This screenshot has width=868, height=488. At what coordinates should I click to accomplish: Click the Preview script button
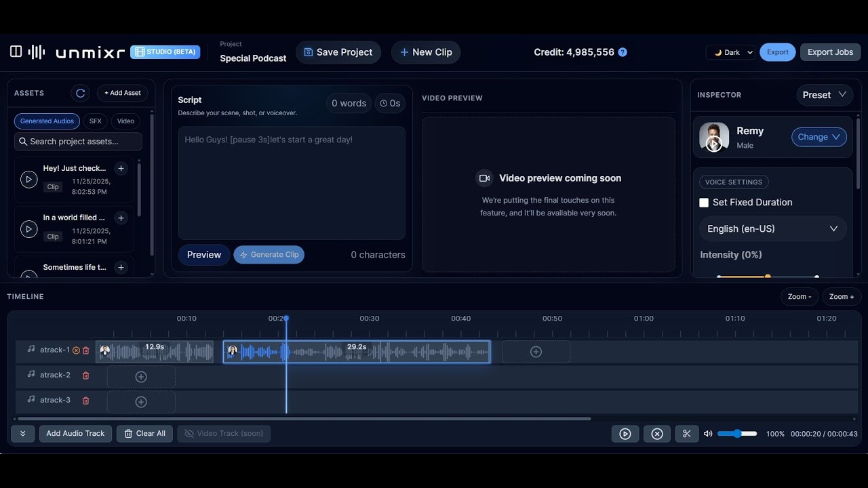click(204, 255)
